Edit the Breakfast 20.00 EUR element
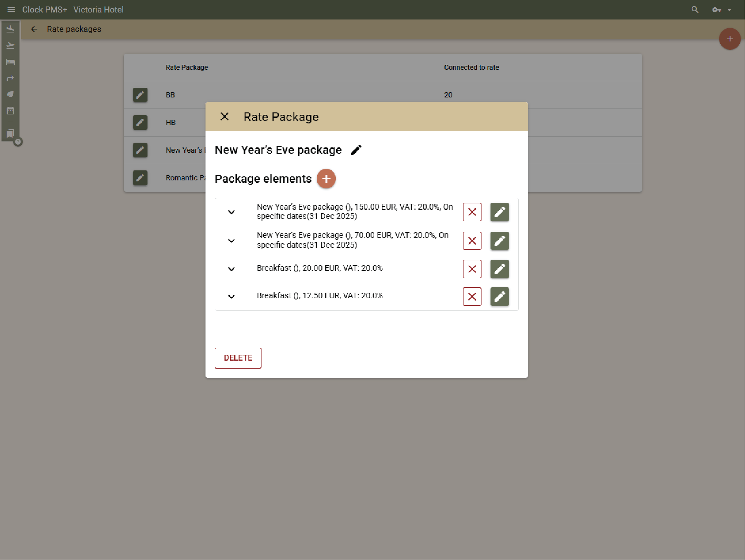 point(499,269)
